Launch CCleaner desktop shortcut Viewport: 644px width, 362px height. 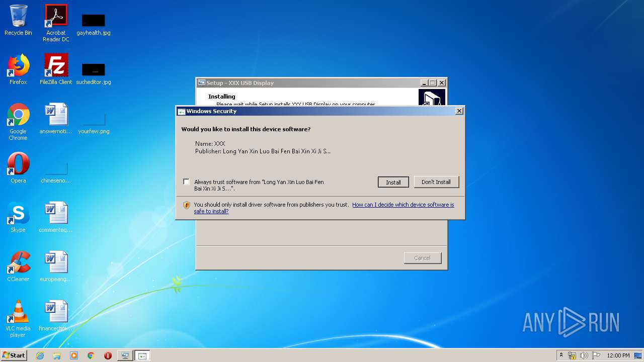tap(18, 266)
